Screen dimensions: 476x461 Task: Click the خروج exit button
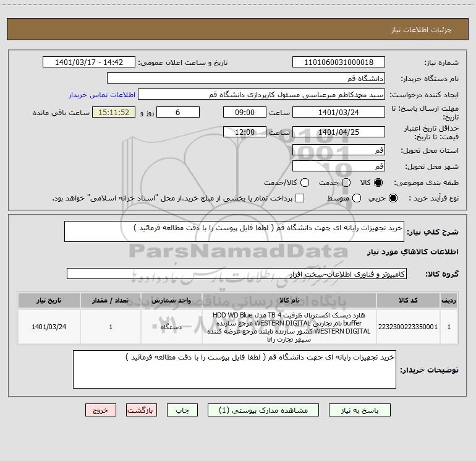101,410
